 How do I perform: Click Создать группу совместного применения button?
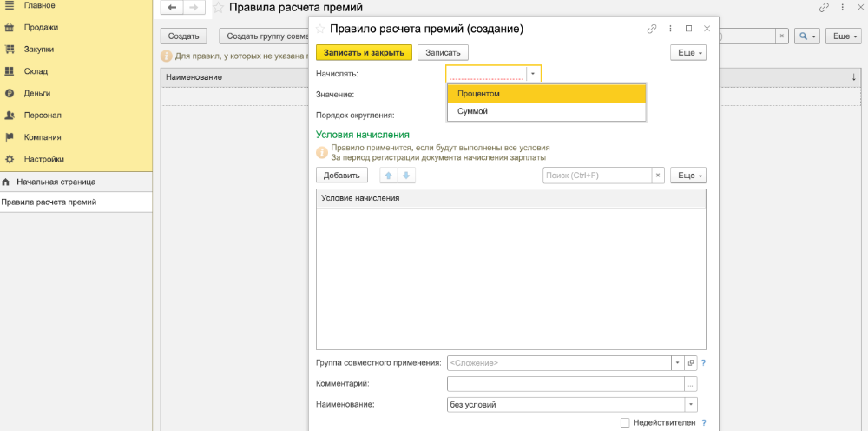click(x=264, y=36)
